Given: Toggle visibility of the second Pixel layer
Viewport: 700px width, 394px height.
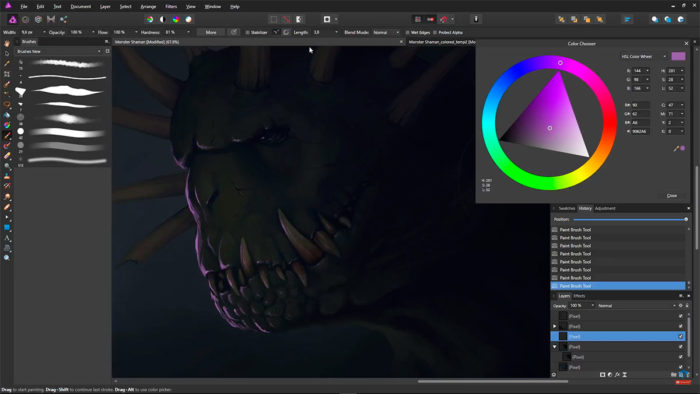Looking at the screenshot, I should coord(680,326).
